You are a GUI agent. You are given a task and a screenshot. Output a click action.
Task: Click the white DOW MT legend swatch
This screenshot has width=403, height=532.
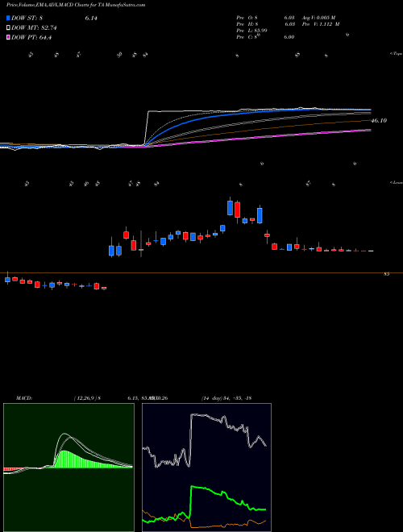point(9,28)
